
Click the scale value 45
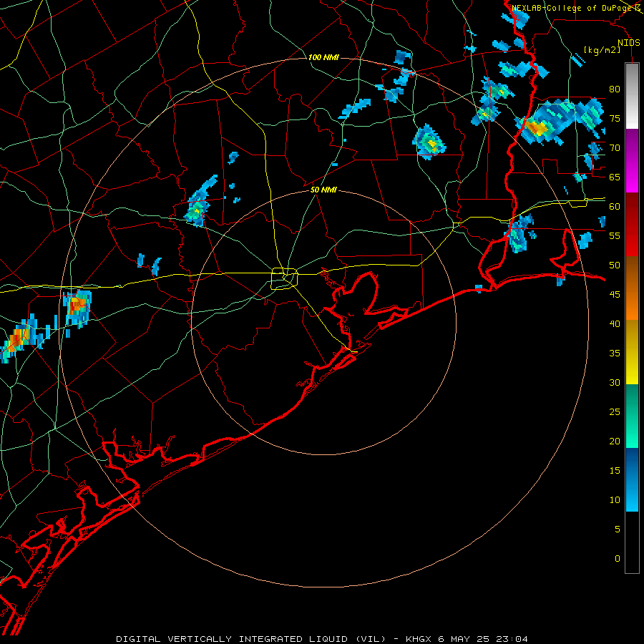pyautogui.click(x=615, y=295)
